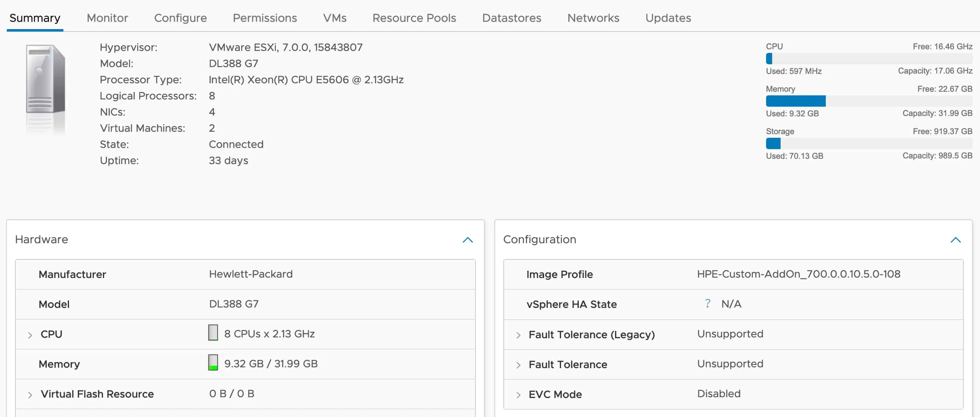
Task: Open the Updates tab
Action: (668, 18)
